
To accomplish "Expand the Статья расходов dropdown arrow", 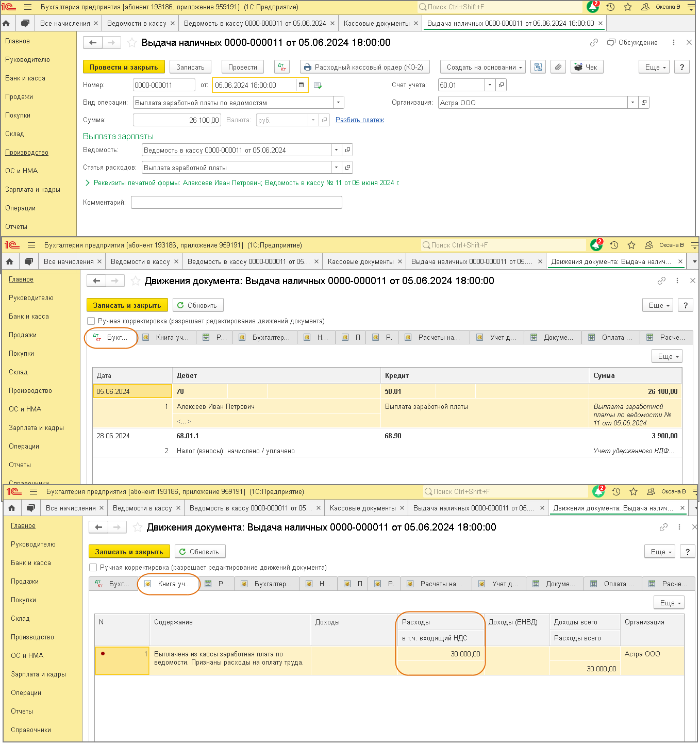I will [336, 168].
